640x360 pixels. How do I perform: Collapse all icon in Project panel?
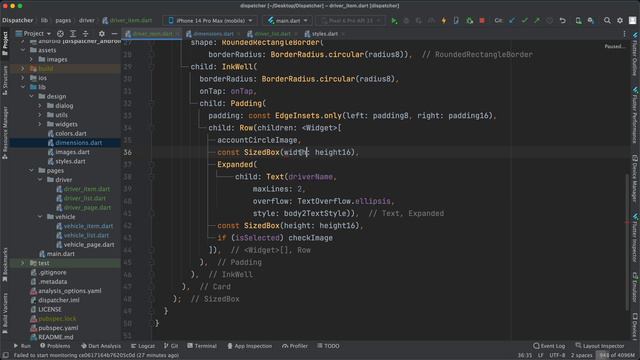pos(85,33)
